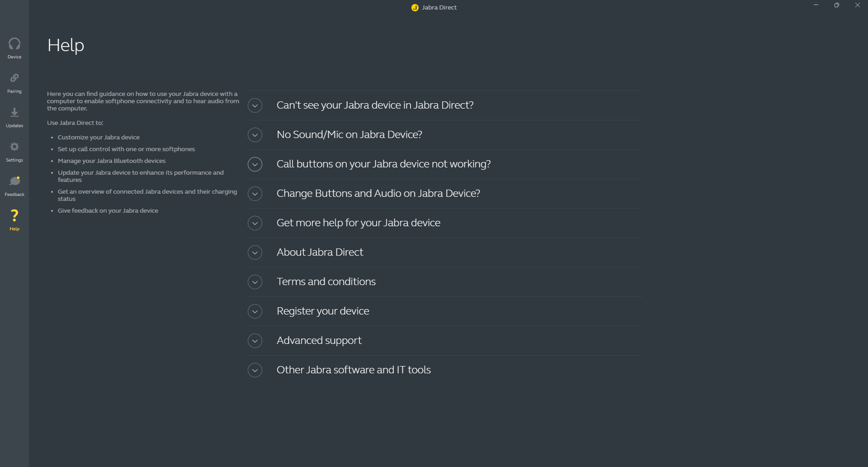
Task: Open the "Register your device" section
Action: pyautogui.click(x=323, y=311)
